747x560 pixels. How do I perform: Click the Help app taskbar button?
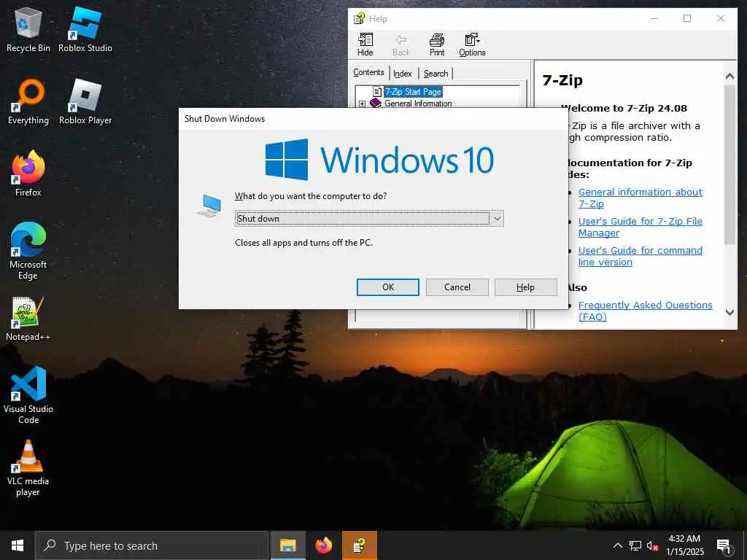(360, 545)
